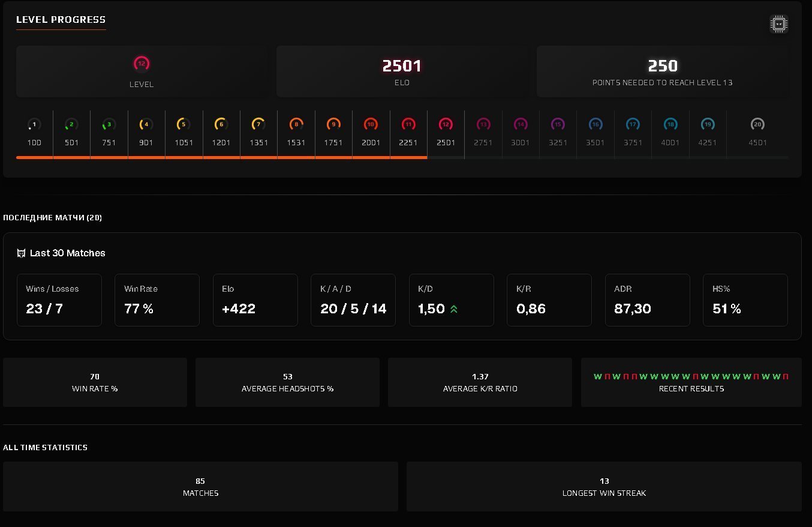Image resolution: width=812 pixels, height=527 pixels.
Task: Select the red level 10 badge at 2001
Action: (x=371, y=124)
